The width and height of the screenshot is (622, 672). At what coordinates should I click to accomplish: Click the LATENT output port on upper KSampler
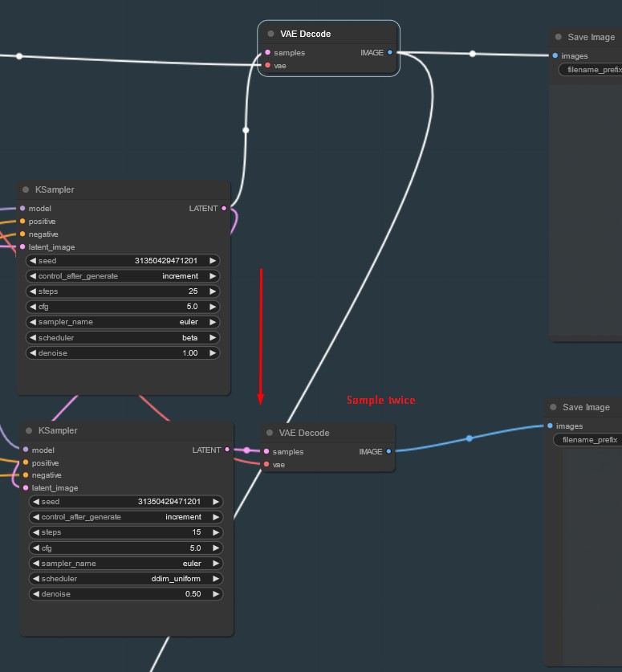click(224, 208)
